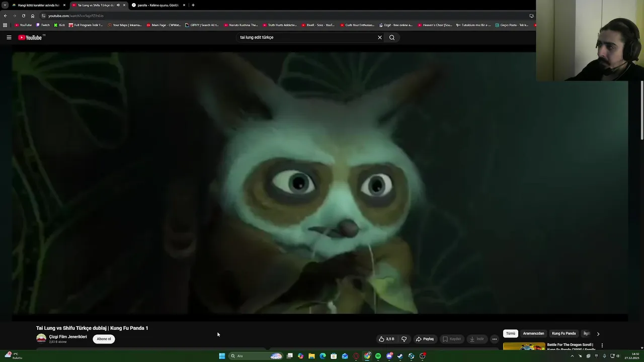Image resolution: width=644 pixels, height=362 pixels.
Task: Open the YouTube hamburger guide menu
Action: pos(9,37)
